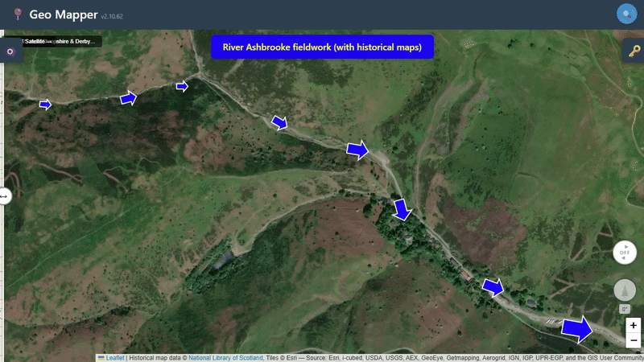This screenshot has width=644, height=362.
Task: Zoom out on the map
Action: 634,340
